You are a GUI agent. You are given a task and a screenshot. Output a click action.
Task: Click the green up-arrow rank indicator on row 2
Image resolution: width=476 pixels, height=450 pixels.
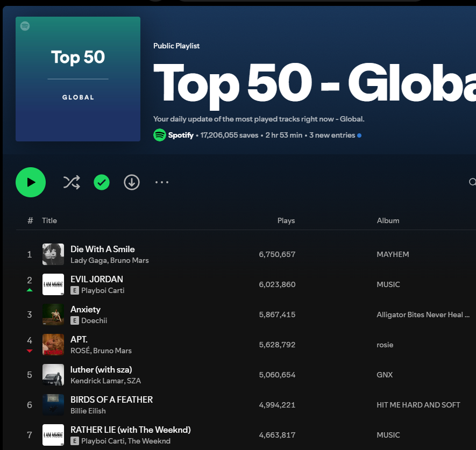coord(30,290)
